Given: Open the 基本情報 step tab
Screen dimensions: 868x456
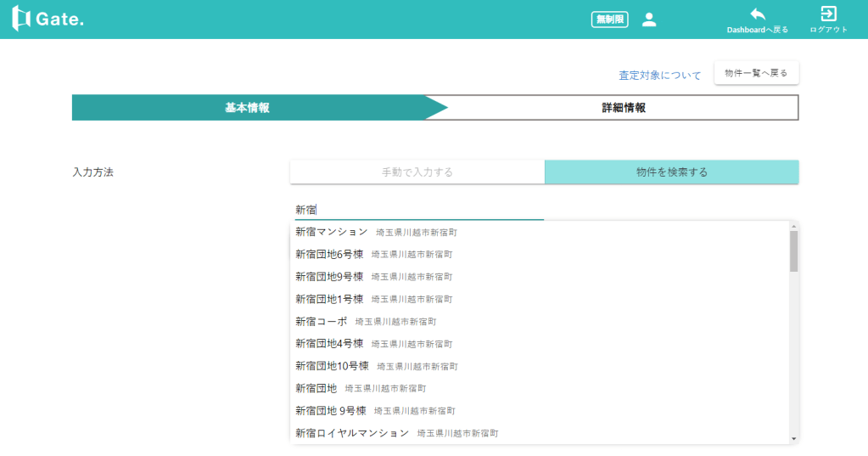Looking at the screenshot, I should pyautogui.click(x=247, y=108).
